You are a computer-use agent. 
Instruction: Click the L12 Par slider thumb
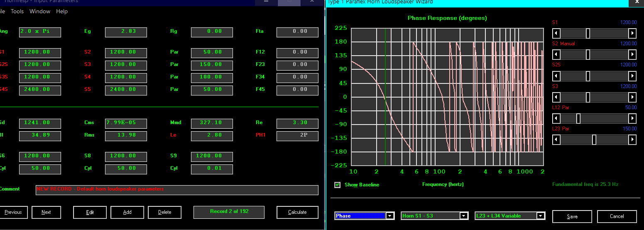(x=578, y=119)
